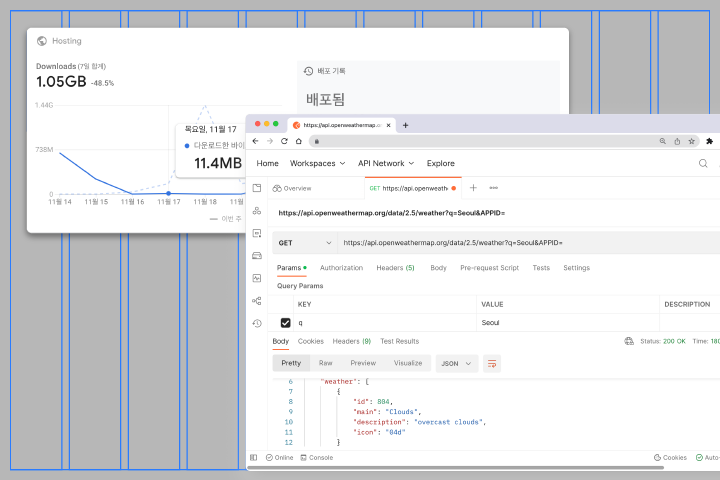Open Collections icon in the left sidebar
Image resolution: width=720 pixels, height=480 pixels.
257,188
